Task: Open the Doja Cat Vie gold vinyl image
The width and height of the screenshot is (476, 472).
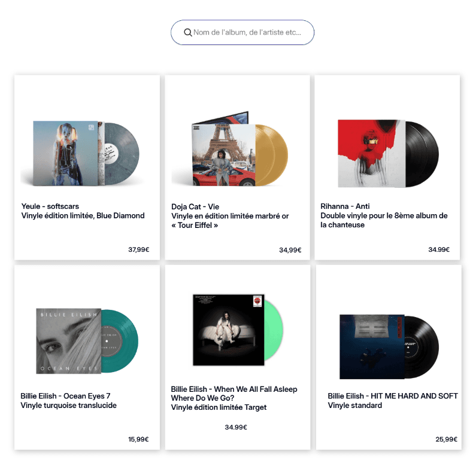Action: [x=230, y=148]
